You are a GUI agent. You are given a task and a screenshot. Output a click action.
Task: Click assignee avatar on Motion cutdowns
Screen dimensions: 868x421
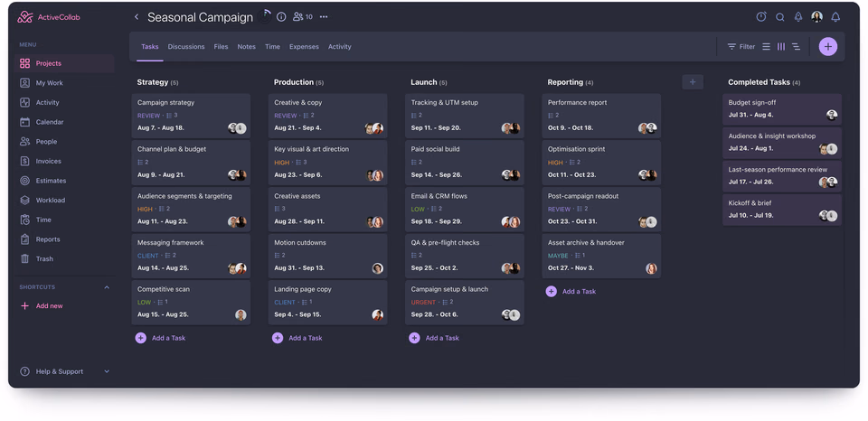[x=378, y=268]
